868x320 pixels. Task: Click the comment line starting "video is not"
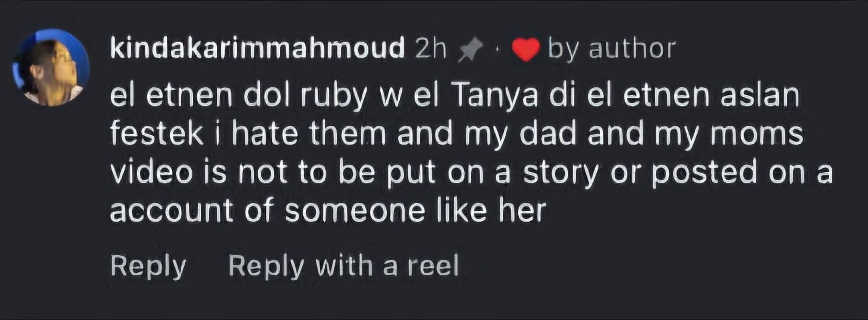[471, 172]
